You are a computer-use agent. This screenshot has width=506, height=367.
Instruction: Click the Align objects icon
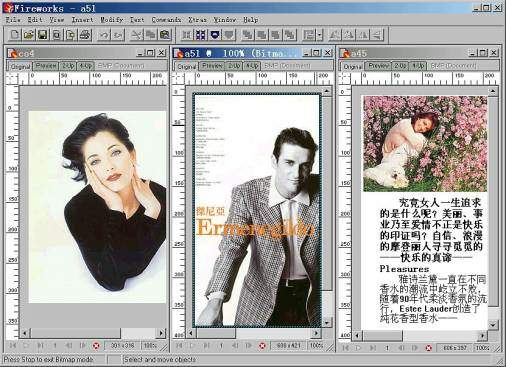click(309, 34)
